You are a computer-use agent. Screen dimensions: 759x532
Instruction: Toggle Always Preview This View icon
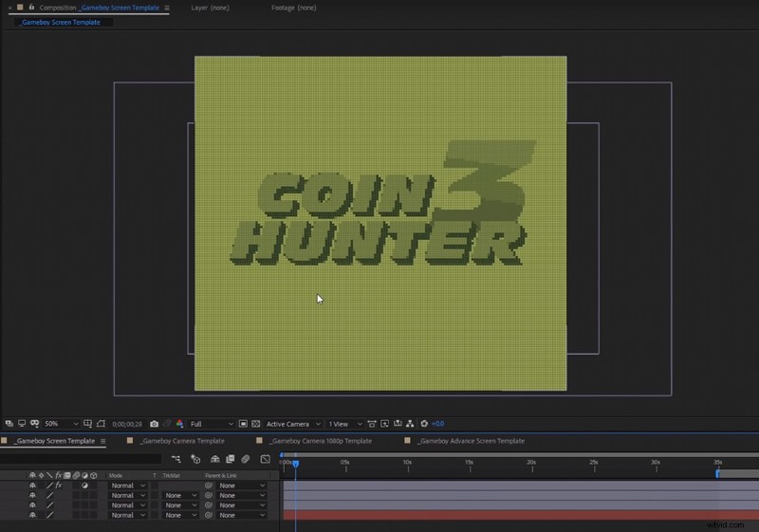9,424
